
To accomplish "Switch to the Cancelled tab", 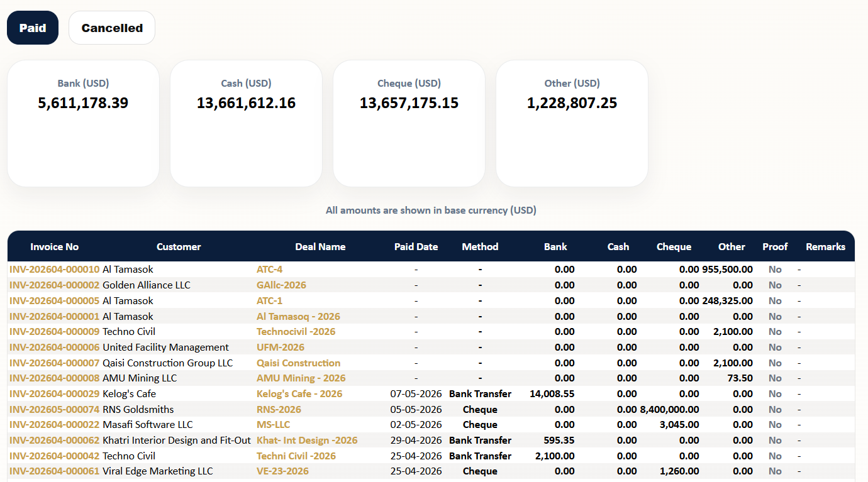I will click(112, 28).
